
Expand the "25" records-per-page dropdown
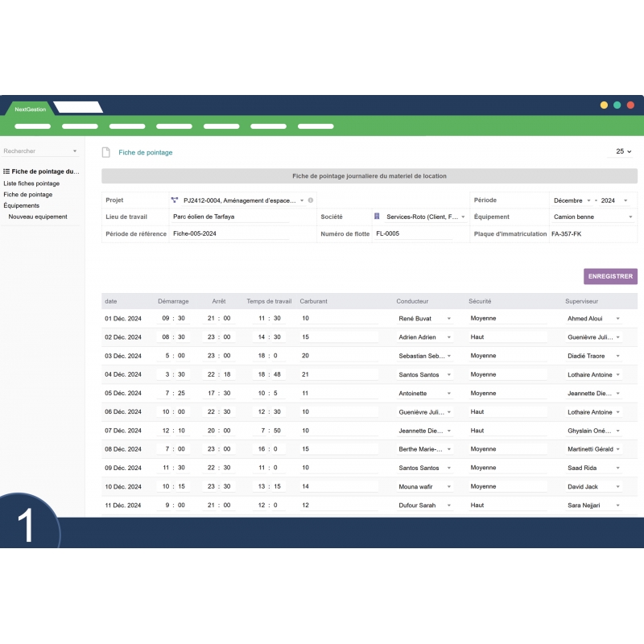point(622,151)
